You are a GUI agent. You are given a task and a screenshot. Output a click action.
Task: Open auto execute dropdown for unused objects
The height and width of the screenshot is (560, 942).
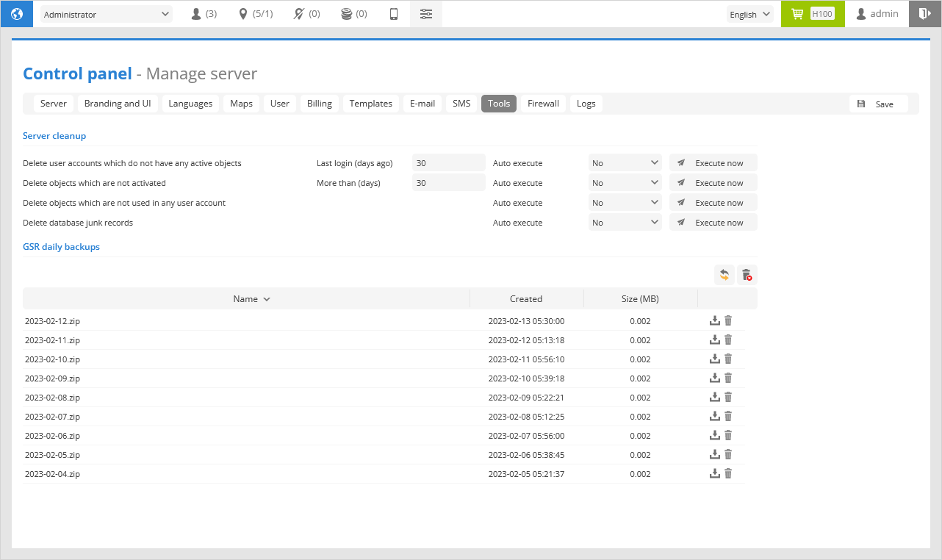(x=625, y=203)
